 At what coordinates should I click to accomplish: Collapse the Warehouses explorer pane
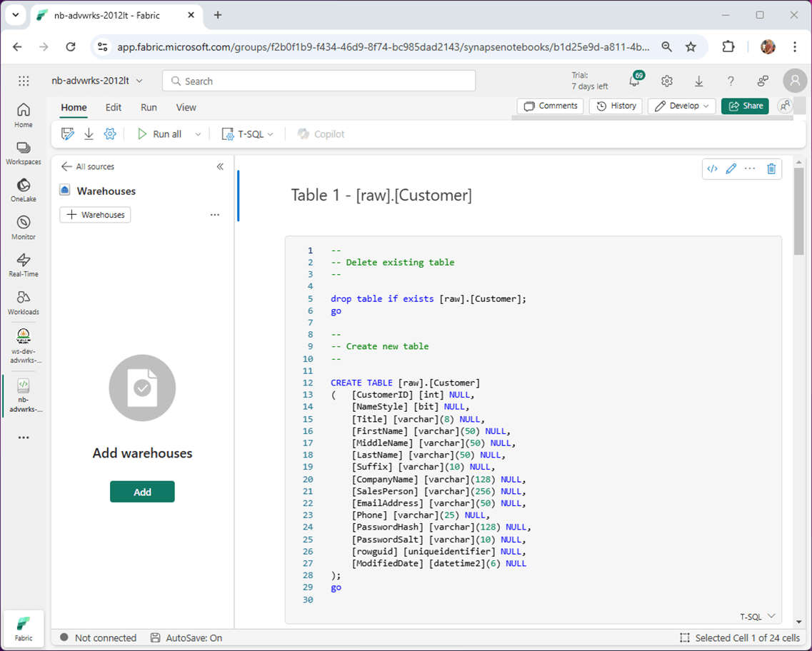coord(220,166)
